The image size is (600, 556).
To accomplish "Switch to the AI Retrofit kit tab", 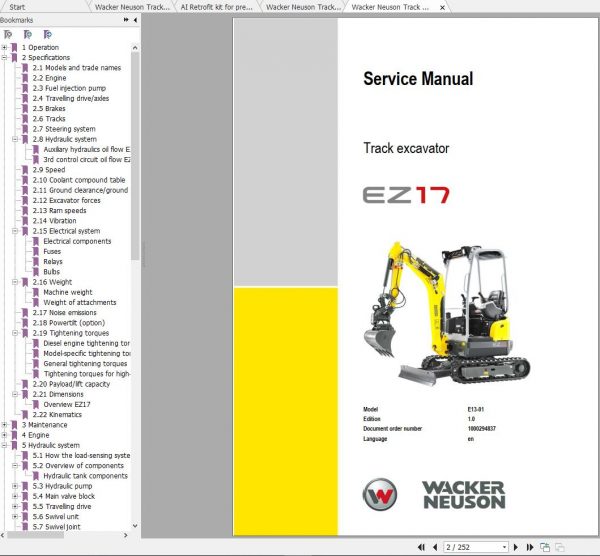I will (x=216, y=7).
